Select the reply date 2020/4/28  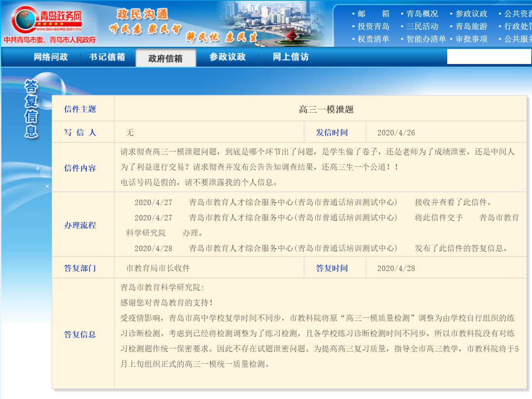click(396, 268)
